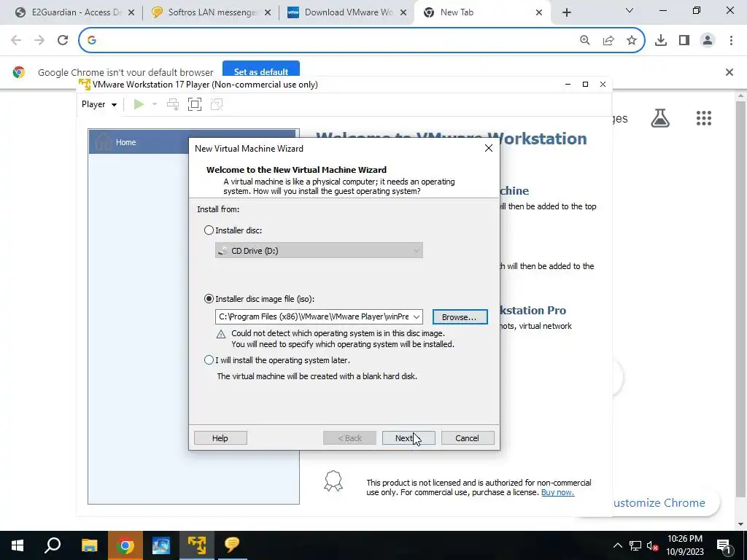The height and width of the screenshot is (560, 747).
Task: Open Chrome downloads icon
Action: (x=661, y=40)
